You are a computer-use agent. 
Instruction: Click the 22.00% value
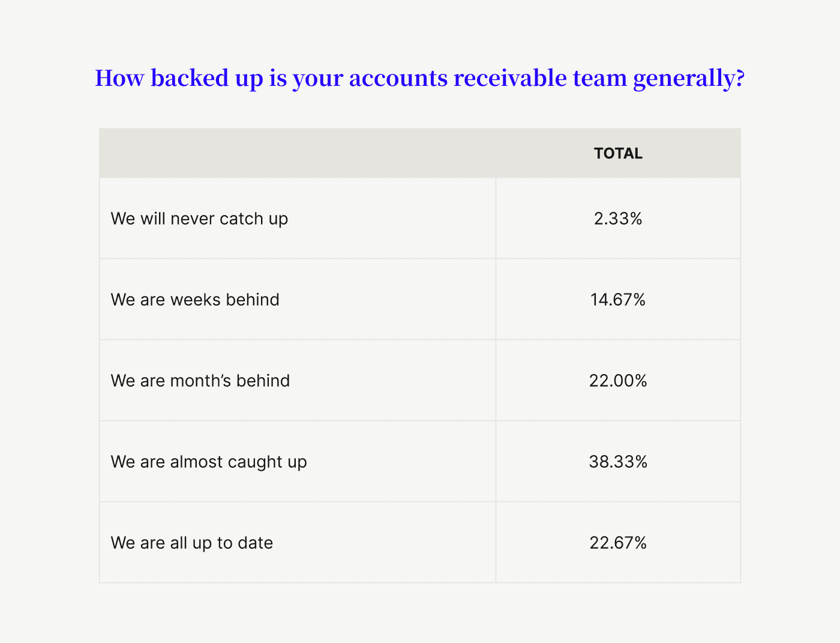click(x=618, y=381)
